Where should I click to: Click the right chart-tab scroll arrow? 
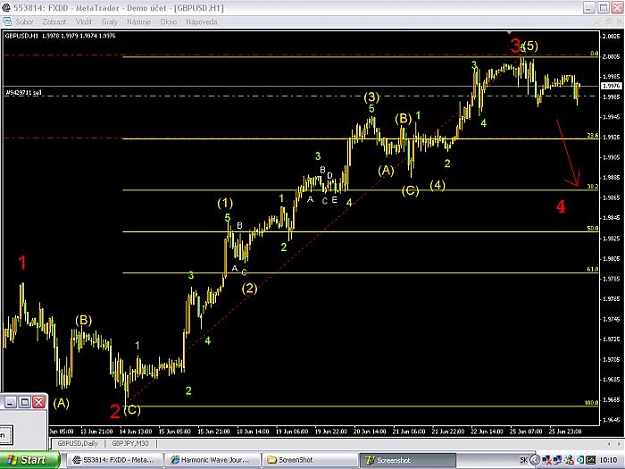[x=620, y=443]
